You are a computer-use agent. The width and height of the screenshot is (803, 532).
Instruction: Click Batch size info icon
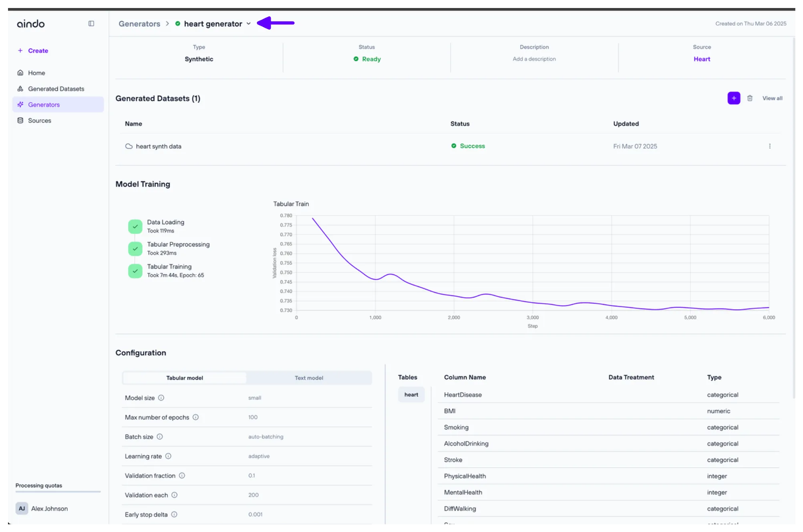tap(160, 437)
